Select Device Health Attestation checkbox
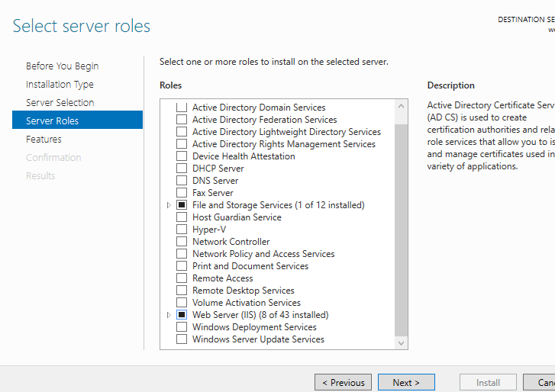 (x=182, y=156)
